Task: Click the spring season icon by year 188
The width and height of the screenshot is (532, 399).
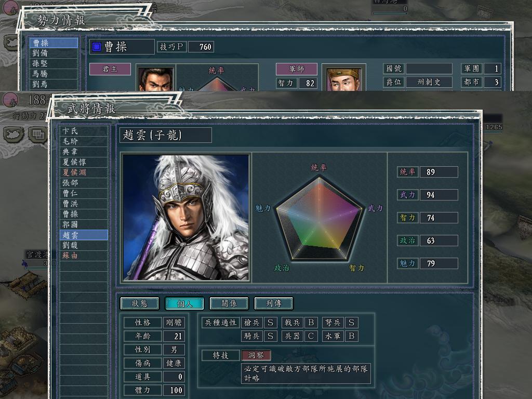Action: 10,101
